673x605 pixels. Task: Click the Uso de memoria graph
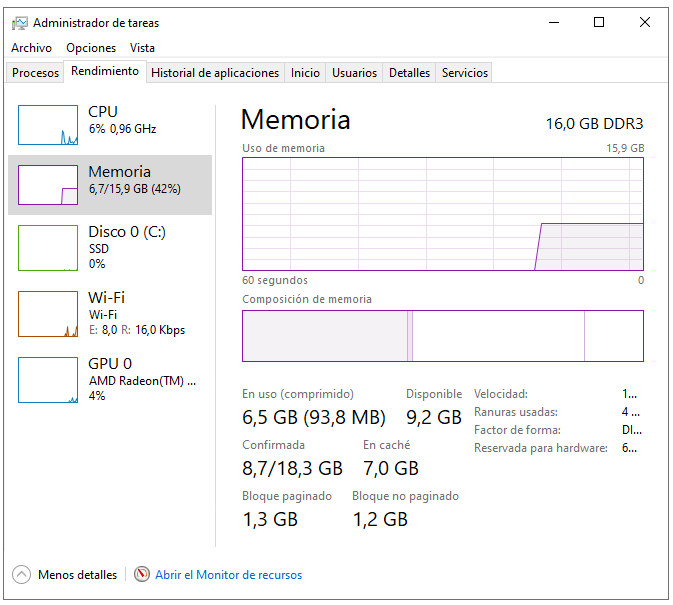(x=443, y=214)
